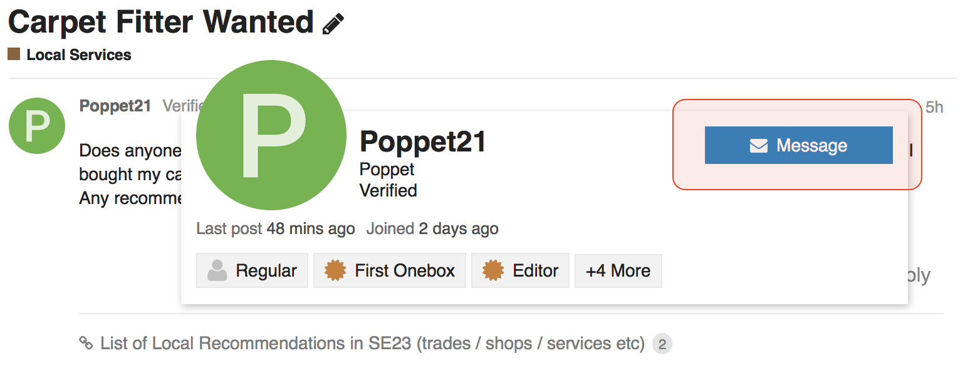Click the click-count badge showing 2
This screenshot has width=980, height=368.
(x=662, y=344)
